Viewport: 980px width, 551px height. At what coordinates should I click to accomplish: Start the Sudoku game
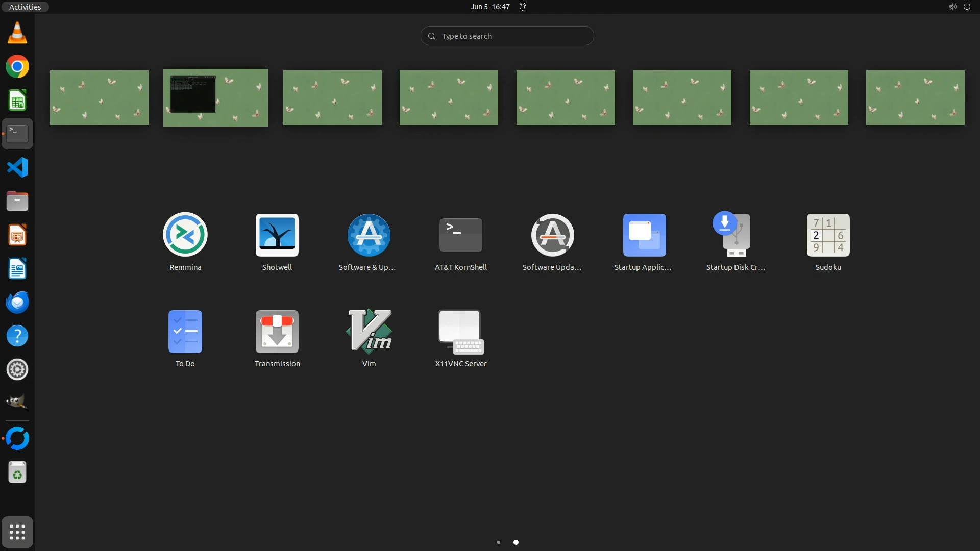[828, 235]
